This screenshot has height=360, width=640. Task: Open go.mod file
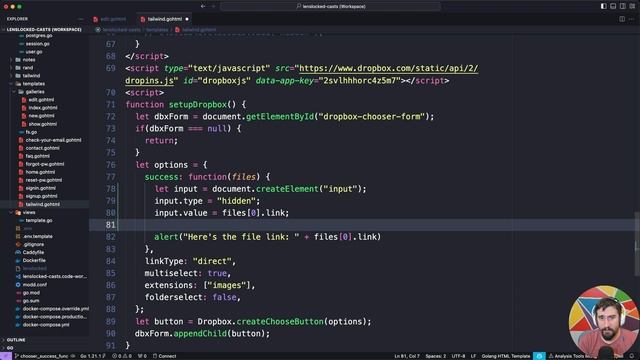coord(31,293)
